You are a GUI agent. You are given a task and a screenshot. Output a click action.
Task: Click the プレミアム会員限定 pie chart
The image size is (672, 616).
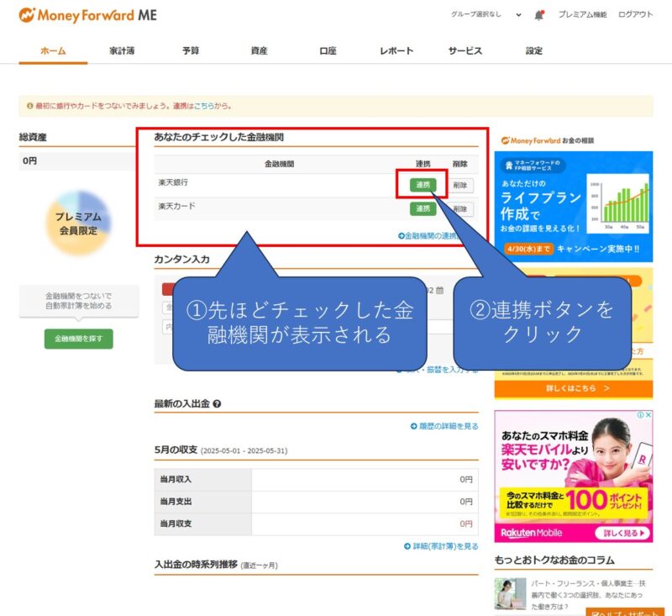pos(78,223)
